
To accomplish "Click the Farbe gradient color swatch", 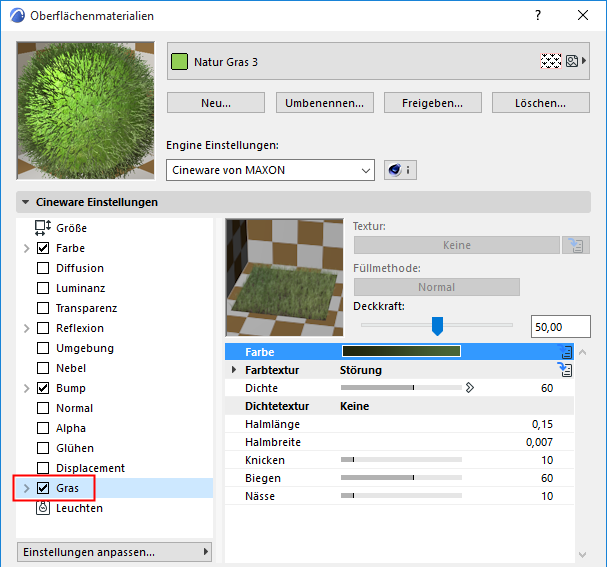I will tap(401, 351).
